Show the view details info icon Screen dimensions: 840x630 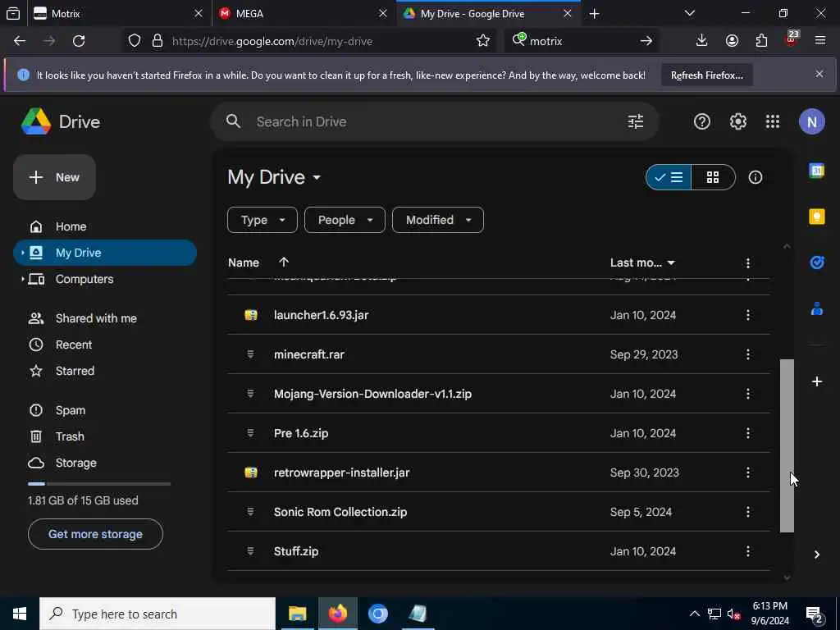point(755,177)
